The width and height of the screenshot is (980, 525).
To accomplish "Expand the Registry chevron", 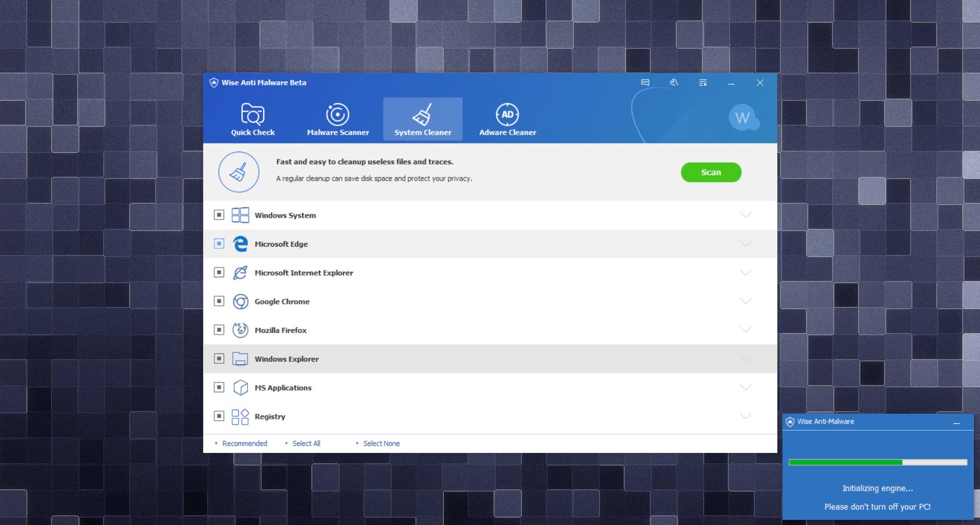I will click(746, 416).
